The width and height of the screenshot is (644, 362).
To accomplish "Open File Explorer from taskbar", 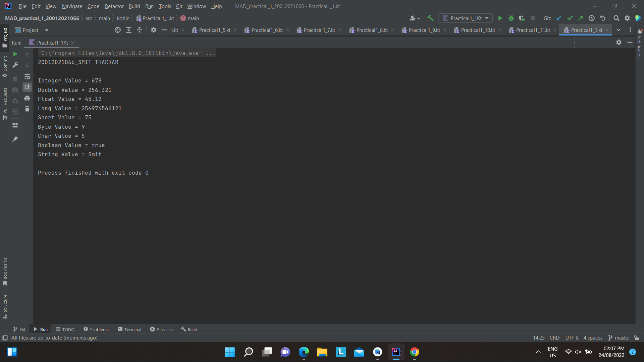I will (x=322, y=352).
